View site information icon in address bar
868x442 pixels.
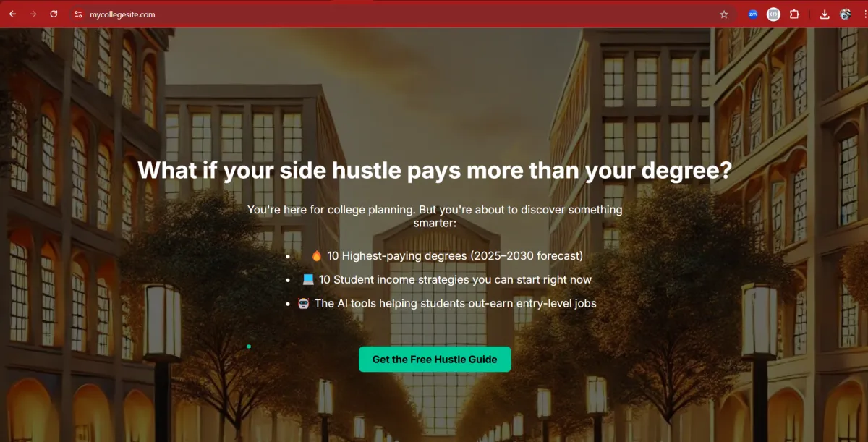79,14
